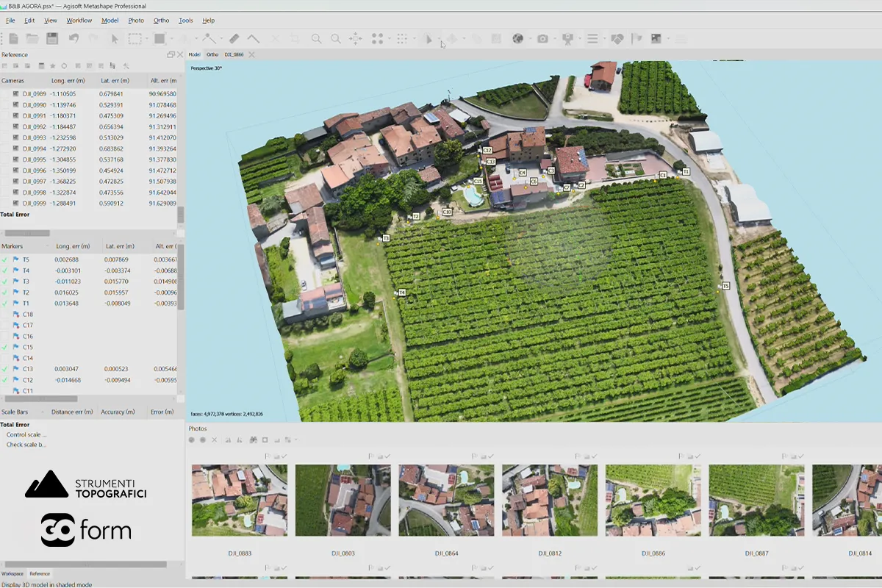Click the star icon in Reference toolbar
The width and height of the screenshot is (882, 588).
click(53, 66)
